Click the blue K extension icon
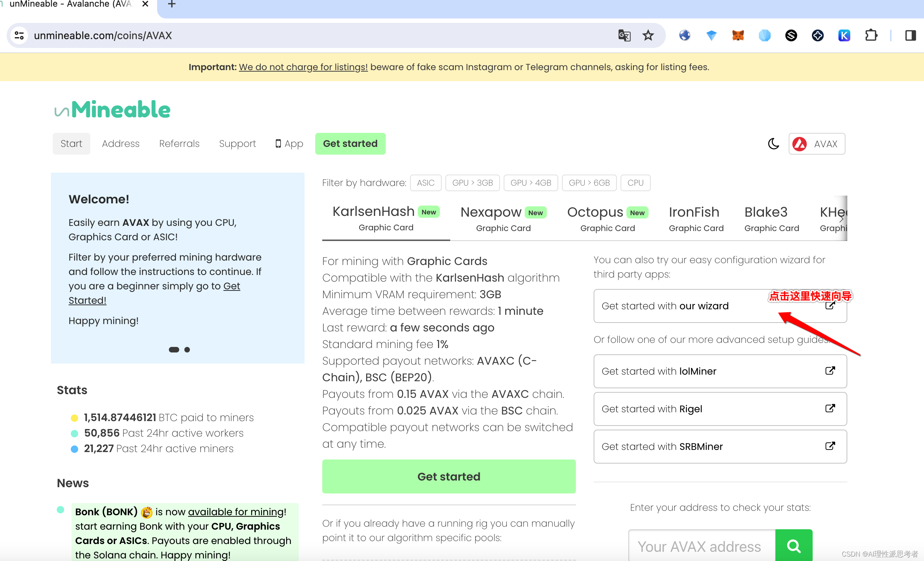The image size is (924, 561). 844,36
